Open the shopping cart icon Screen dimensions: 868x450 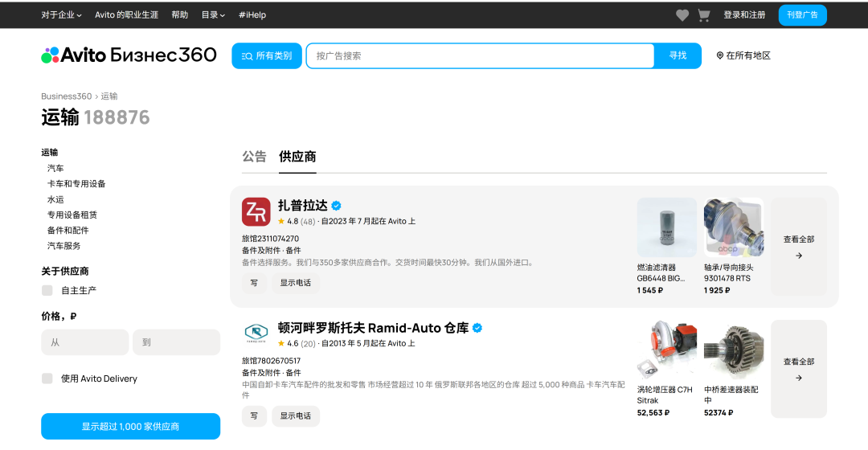click(703, 15)
